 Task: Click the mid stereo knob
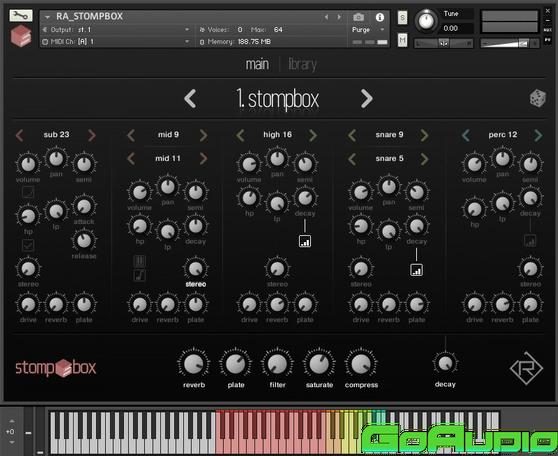[195, 269]
